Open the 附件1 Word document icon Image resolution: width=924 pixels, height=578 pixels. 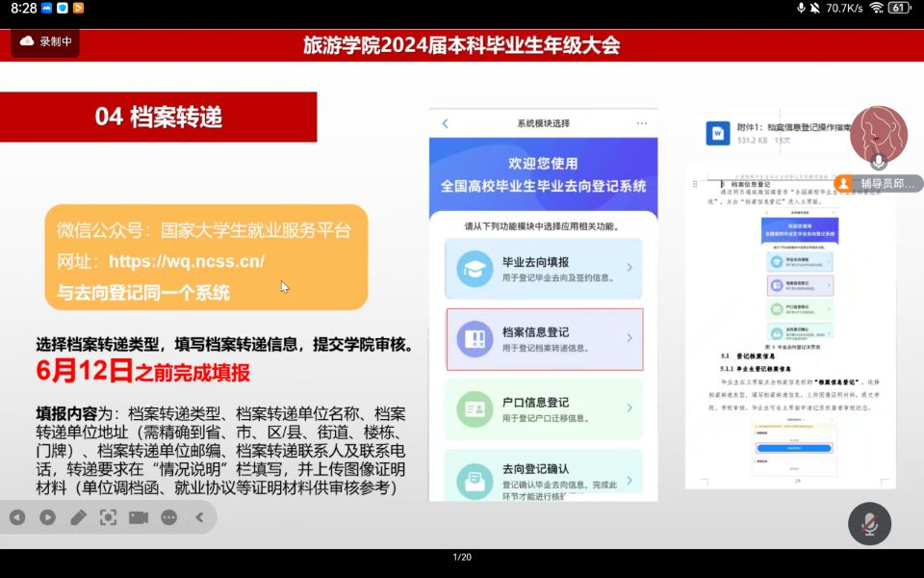click(718, 133)
